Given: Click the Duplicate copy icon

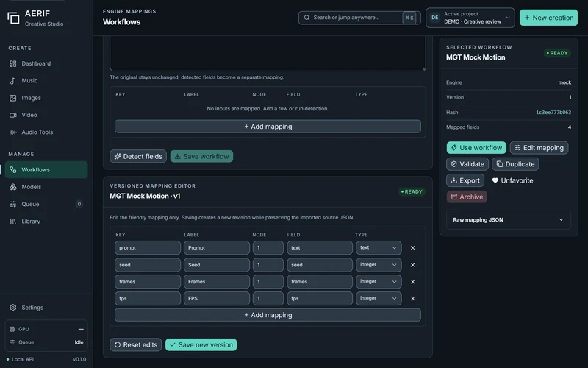Looking at the screenshot, I should tap(500, 164).
